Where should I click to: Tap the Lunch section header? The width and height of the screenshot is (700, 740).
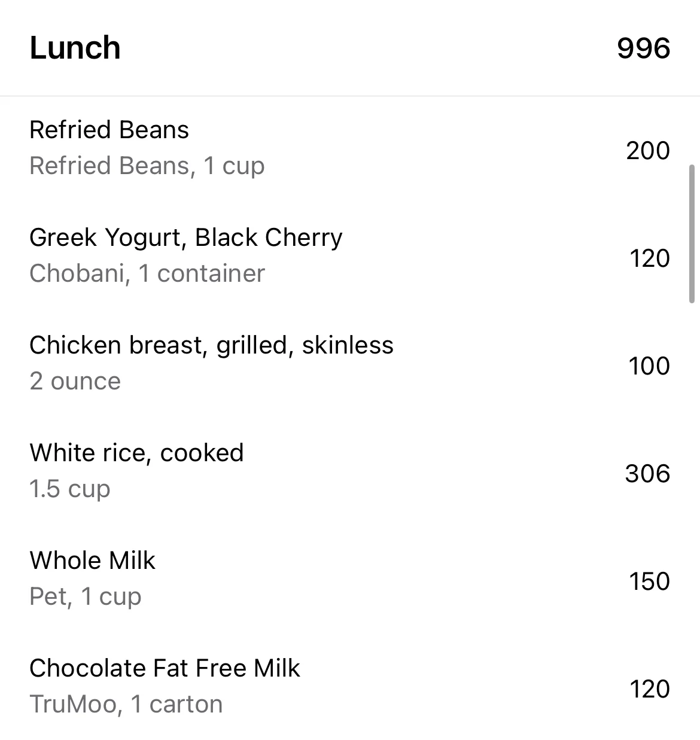click(75, 48)
